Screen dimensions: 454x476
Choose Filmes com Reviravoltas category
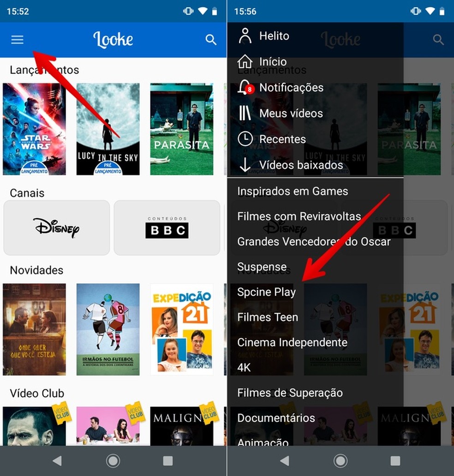point(299,216)
